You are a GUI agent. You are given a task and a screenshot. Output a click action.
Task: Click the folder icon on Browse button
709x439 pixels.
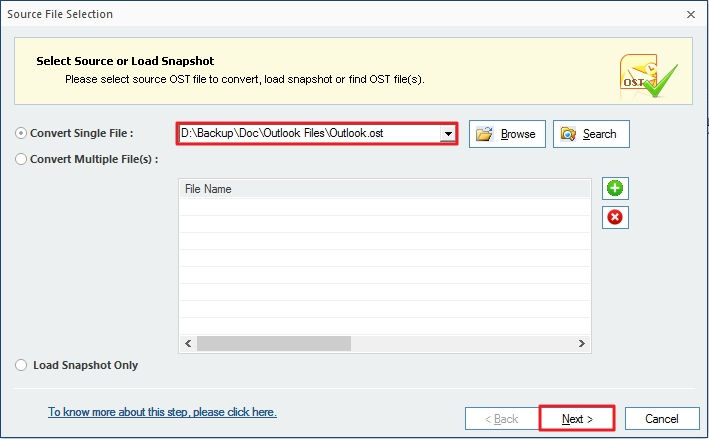point(485,134)
